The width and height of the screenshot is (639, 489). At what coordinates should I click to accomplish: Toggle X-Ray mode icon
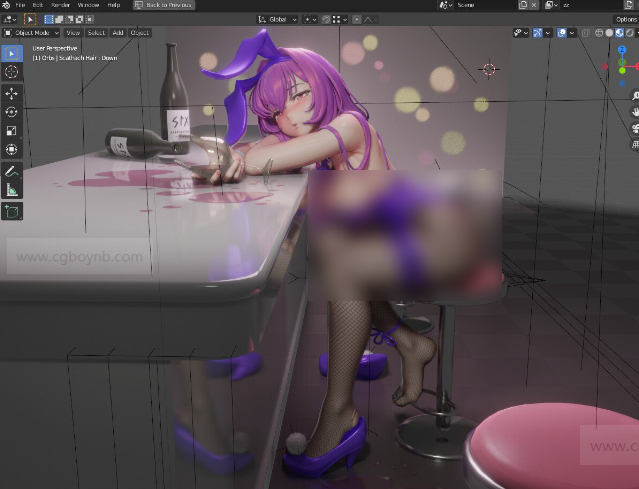click(x=586, y=33)
